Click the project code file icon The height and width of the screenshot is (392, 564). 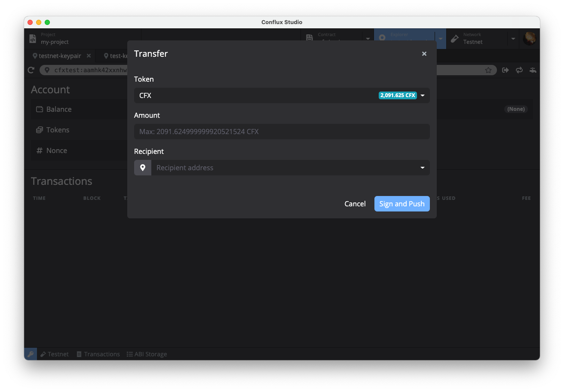(33, 39)
